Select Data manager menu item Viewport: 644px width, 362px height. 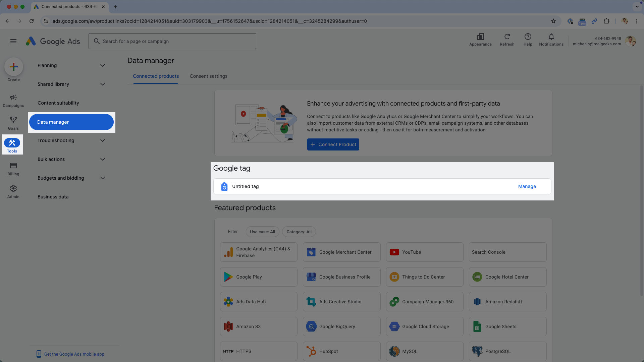tap(71, 122)
